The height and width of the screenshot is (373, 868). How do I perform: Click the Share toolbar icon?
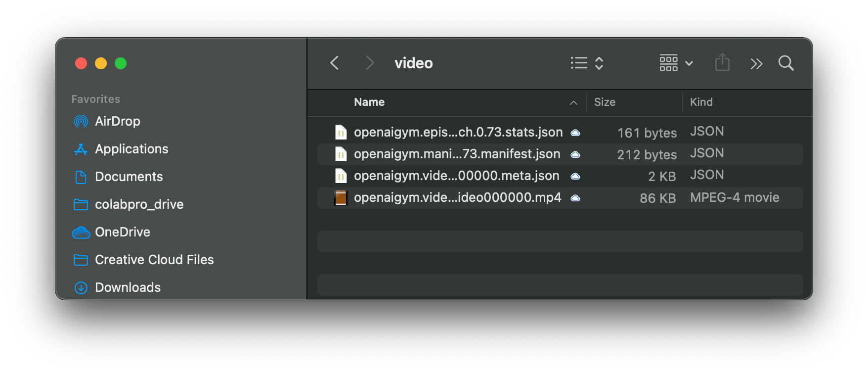722,62
